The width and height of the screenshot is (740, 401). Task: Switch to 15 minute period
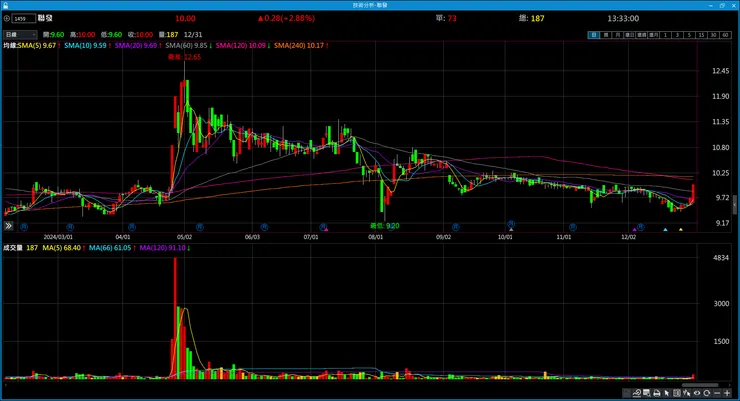702,35
